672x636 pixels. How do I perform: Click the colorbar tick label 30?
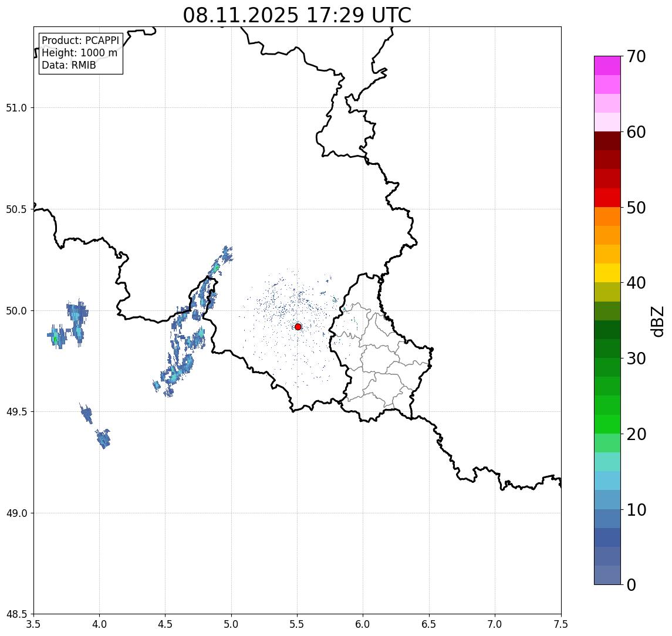tap(636, 358)
